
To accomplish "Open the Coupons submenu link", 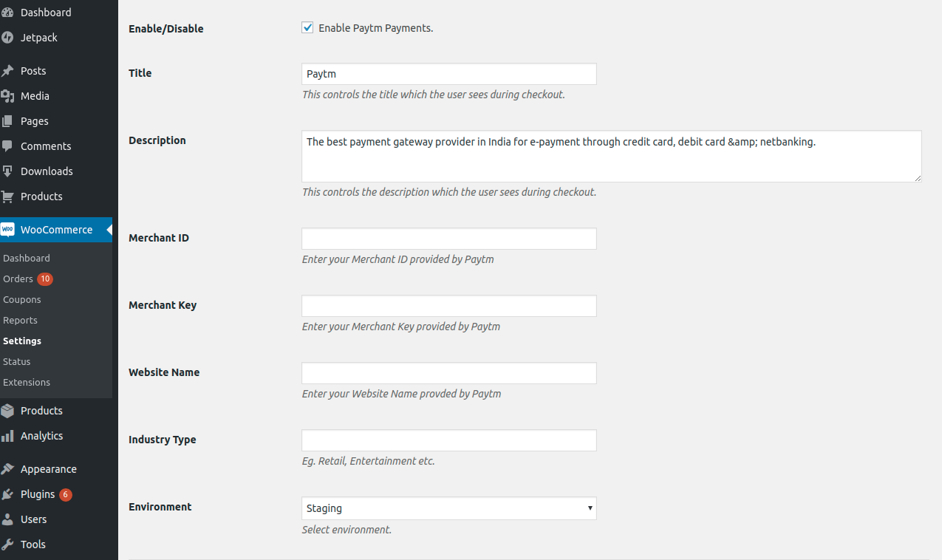I will [22, 300].
